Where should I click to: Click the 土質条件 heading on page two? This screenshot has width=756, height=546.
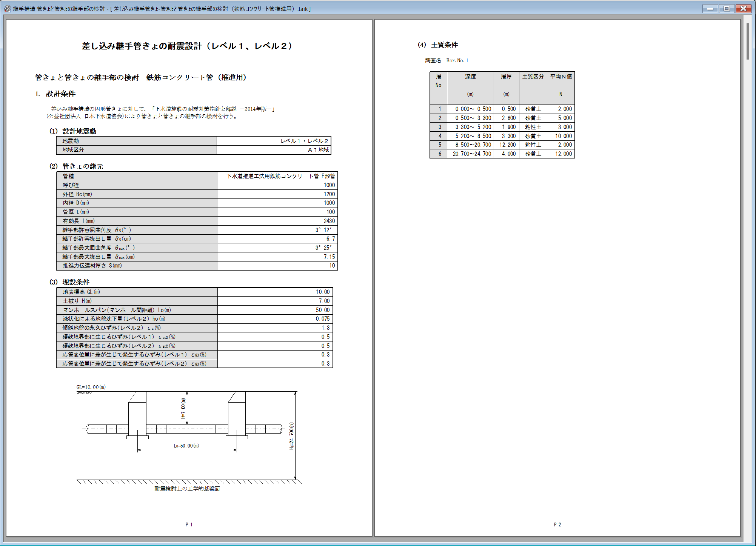(444, 45)
